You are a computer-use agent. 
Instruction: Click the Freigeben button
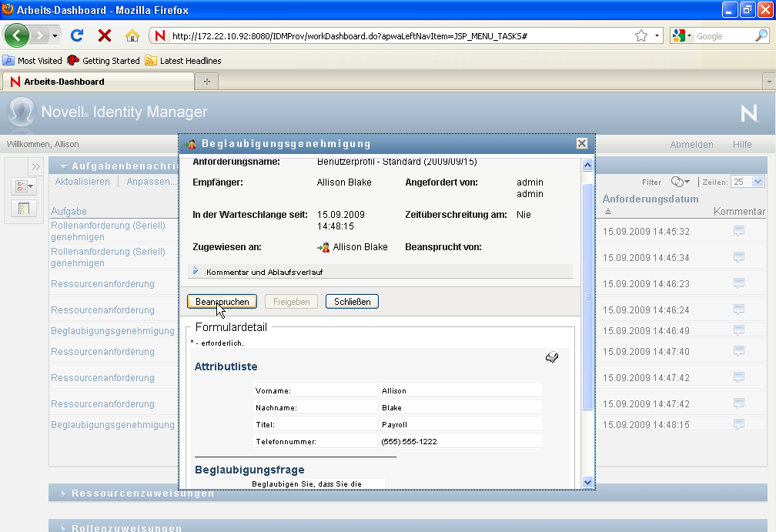[291, 301]
